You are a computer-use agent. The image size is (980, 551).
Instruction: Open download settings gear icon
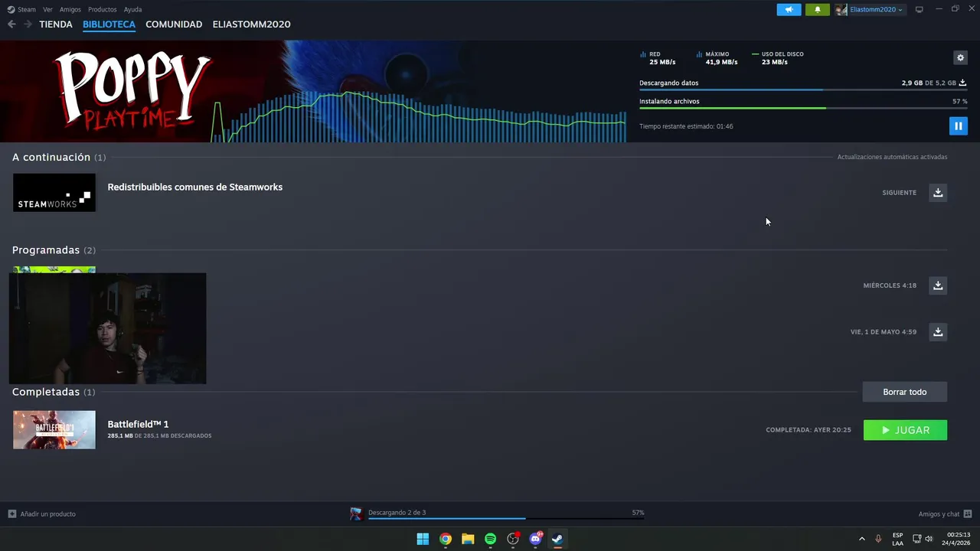(x=960, y=57)
